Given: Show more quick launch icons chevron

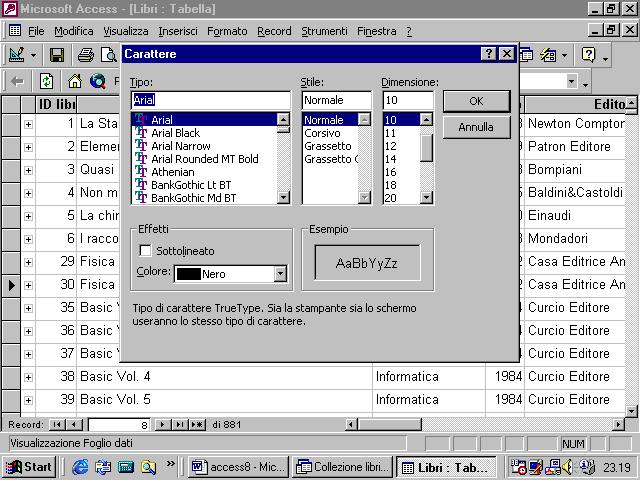Looking at the screenshot, I should [x=171, y=463].
